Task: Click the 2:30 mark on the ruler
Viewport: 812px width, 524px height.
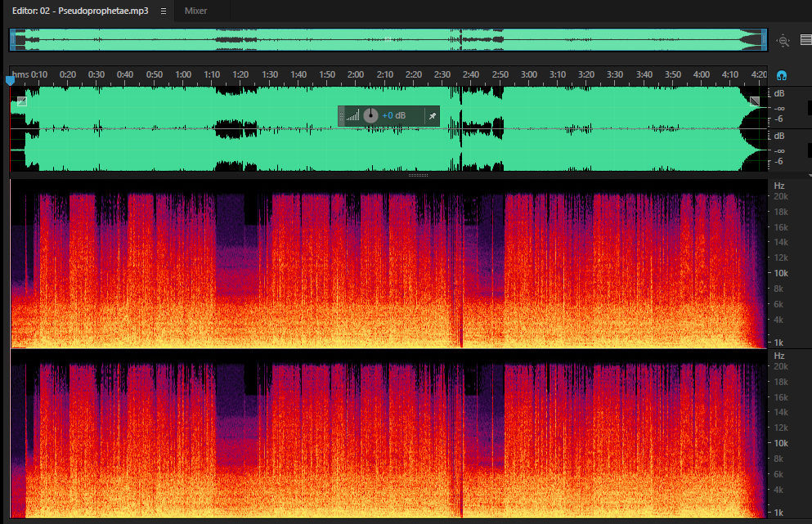Action: point(442,74)
